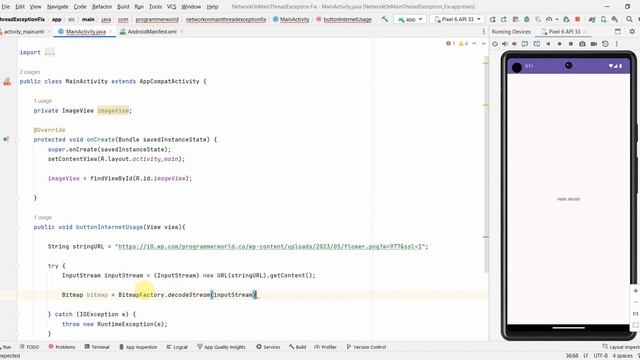Collapse the onCreate method fold
This screenshot has height=360, width=640.
17,140
